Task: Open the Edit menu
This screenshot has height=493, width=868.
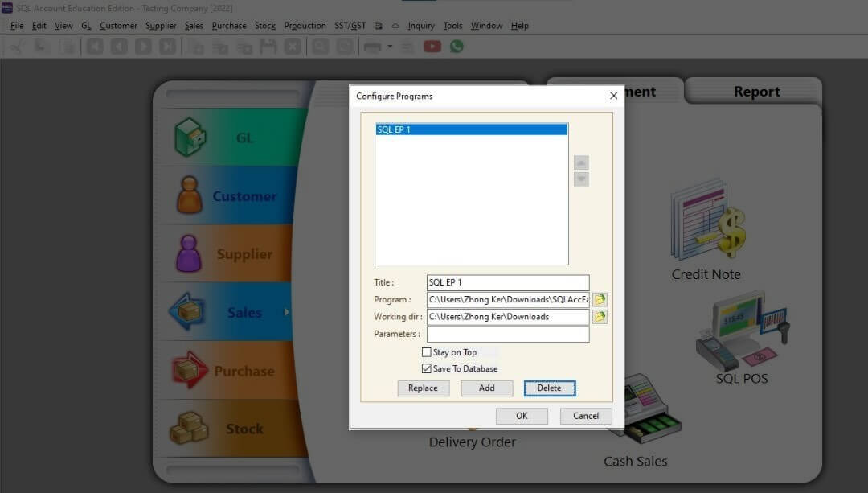Action: coord(39,26)
